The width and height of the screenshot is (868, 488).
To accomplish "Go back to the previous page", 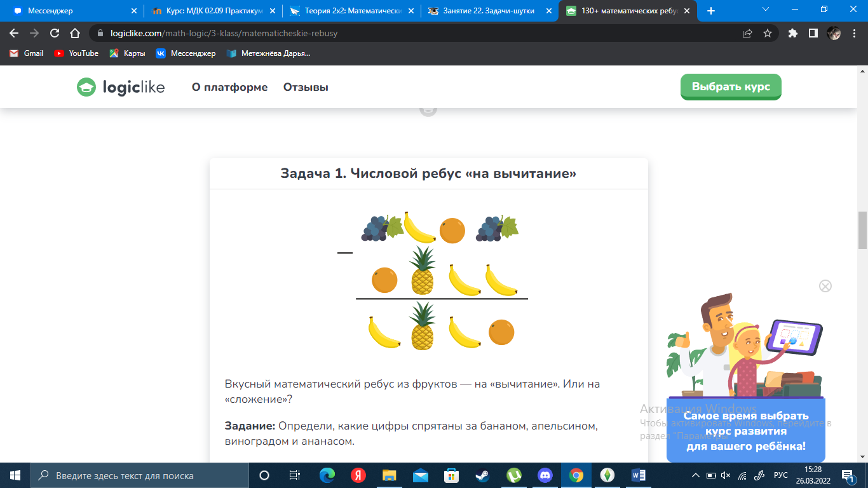I will coord(14,33).
